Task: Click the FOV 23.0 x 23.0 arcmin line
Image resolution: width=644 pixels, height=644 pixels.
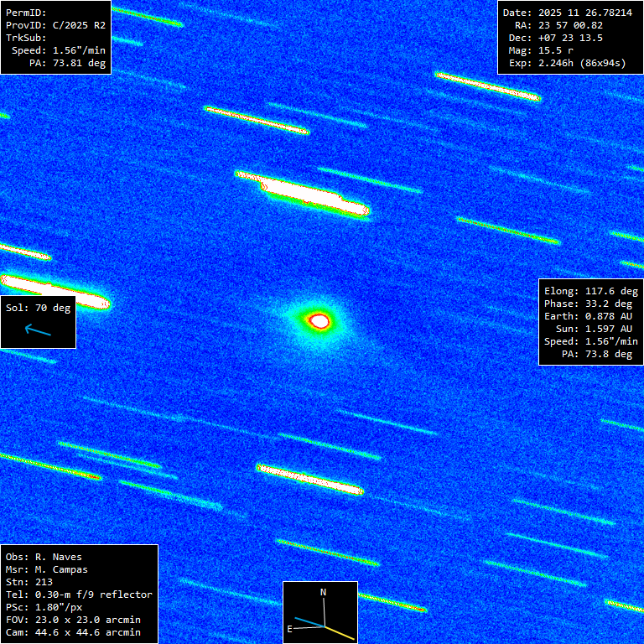Action: tap(72, 620)
